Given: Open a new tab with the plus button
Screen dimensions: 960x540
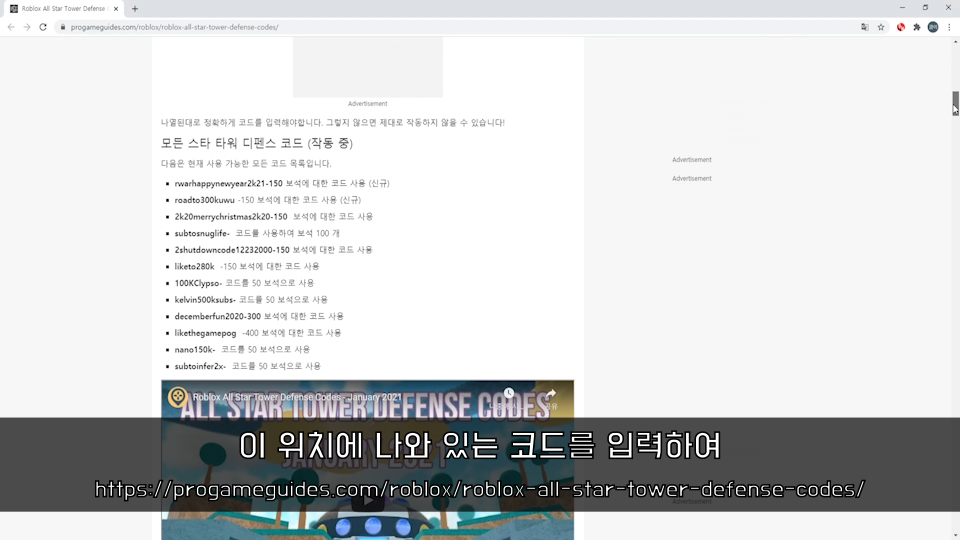Looking at the screenshot, I should pyautogui.click(x=135, y=9).
